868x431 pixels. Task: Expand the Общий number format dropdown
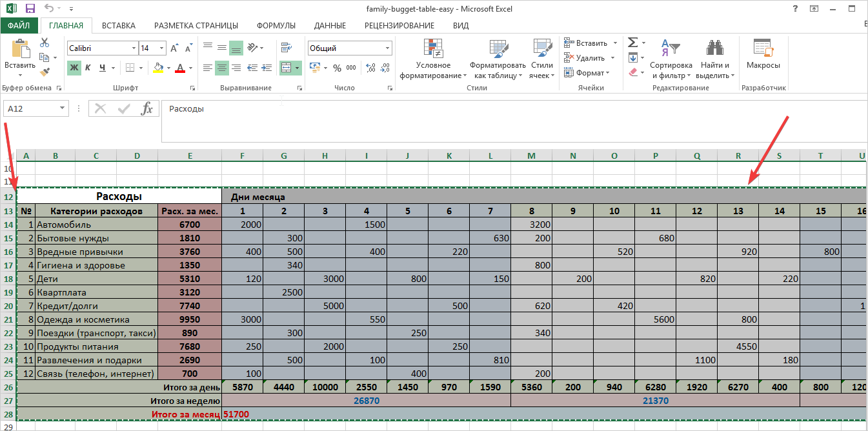pos(387,48)
